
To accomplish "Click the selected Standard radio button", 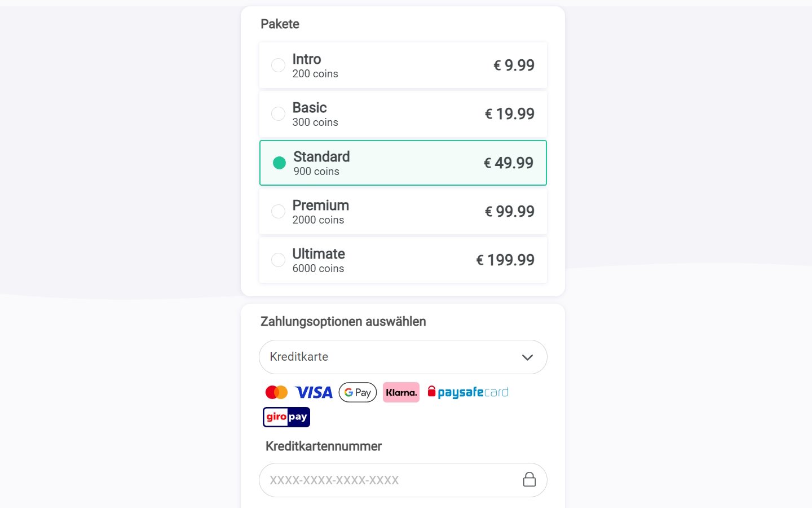I will click(x=279, y=163).
